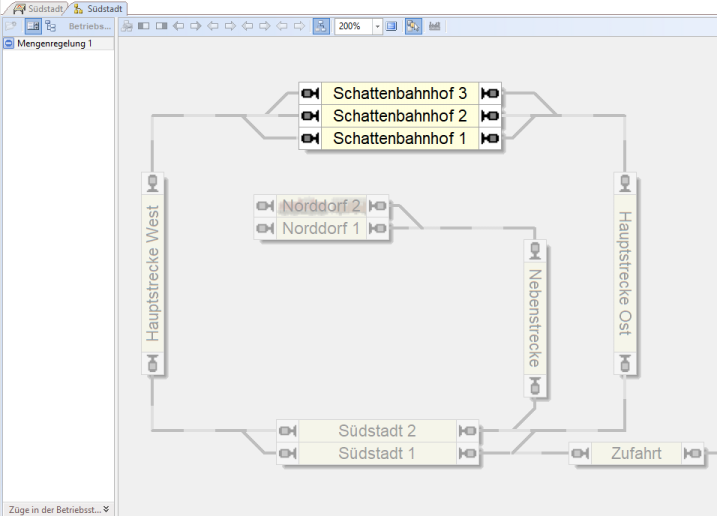Select the second Südstadt tab

click(x=98, y=7)
